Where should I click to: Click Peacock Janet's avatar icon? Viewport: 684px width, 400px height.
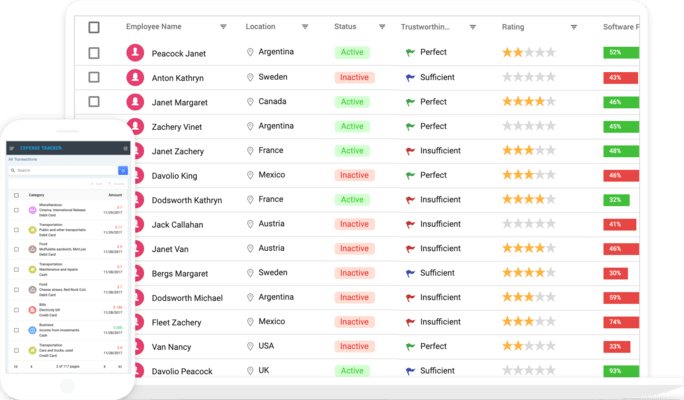135,53
